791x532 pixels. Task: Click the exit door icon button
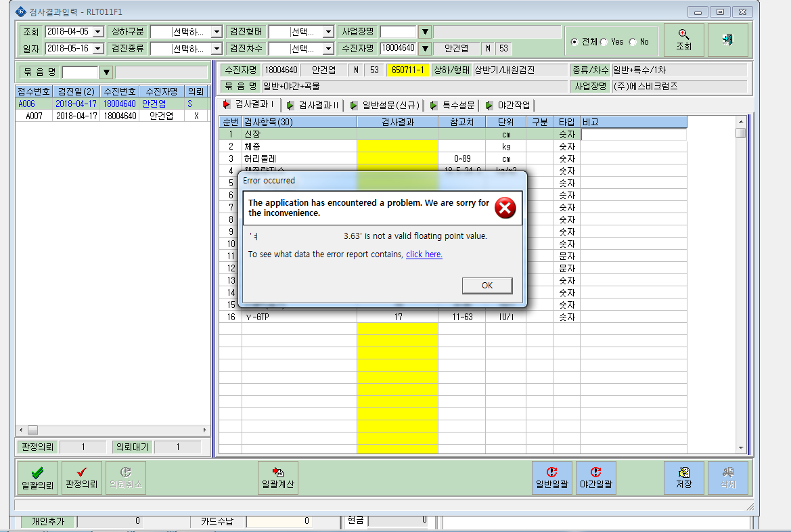(x=727, y=40)
